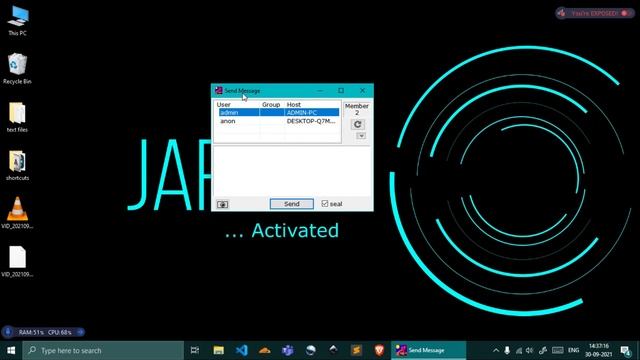Select the blank white file icon on desktop

coord(17,261)
